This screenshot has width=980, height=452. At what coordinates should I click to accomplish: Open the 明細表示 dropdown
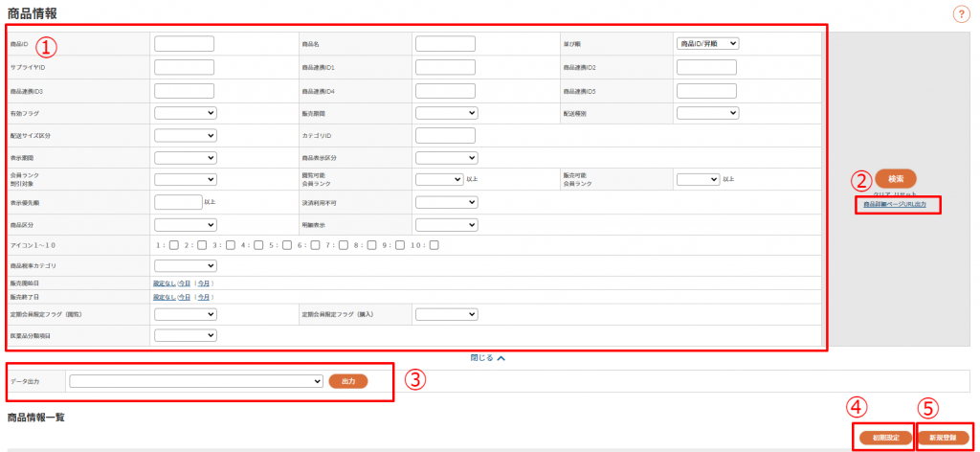point(446,224)
